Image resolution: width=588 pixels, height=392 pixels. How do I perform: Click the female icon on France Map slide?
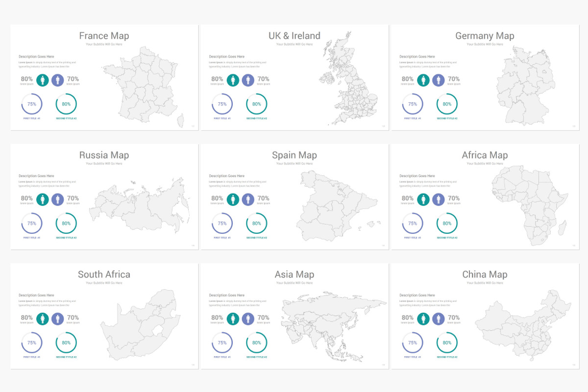pos(43,80)
